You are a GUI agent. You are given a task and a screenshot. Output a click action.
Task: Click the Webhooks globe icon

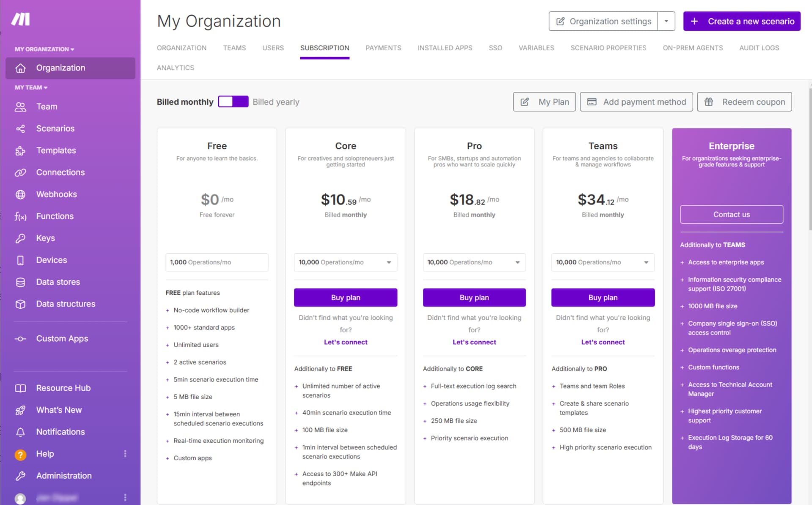click(20, 195)
